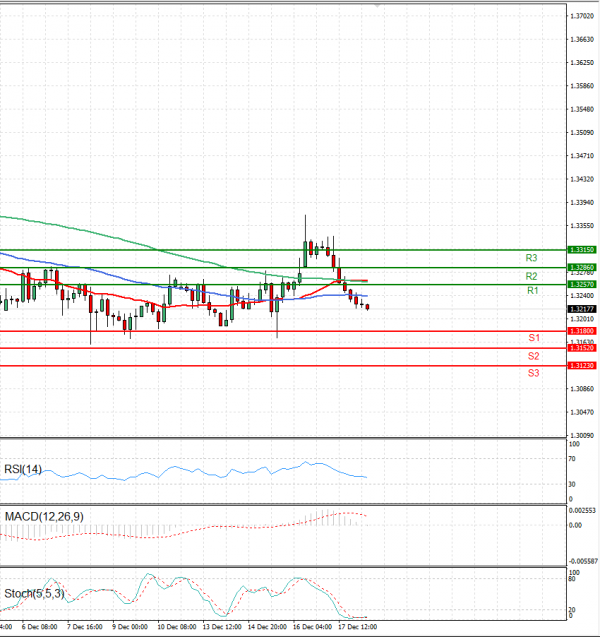Click the 1.35090 price axis value
Screen dimensions: 600x637
(x=582, y=132)
